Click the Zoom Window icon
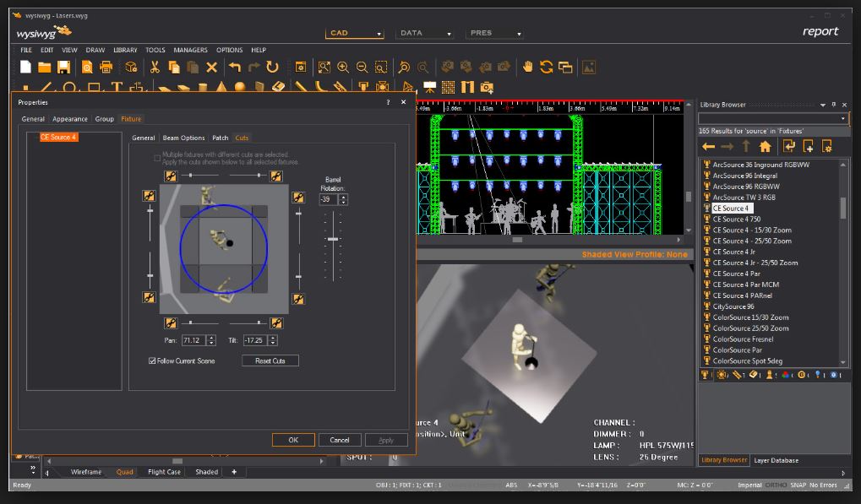861x504 pixels. (x=381, y=67)
